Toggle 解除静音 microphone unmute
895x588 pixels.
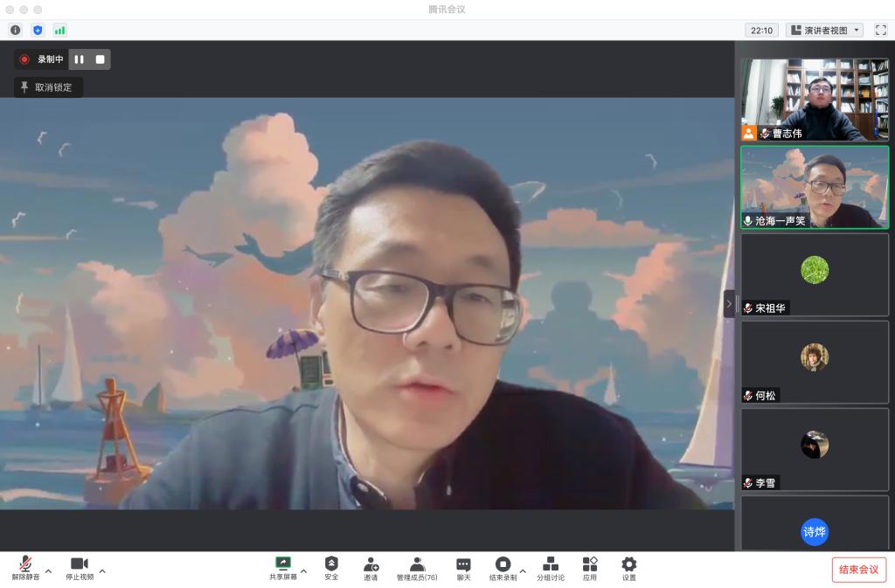pos(25,569)
